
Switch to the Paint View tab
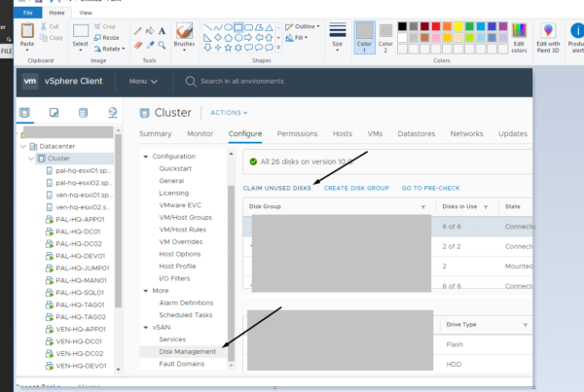[x=86, y=13]
